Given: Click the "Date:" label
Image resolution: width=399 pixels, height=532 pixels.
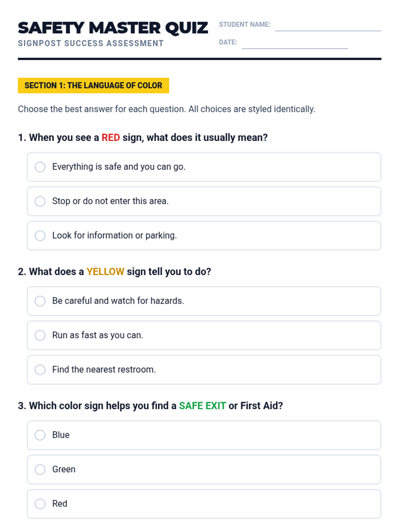Looking at the screenshot, I should pos(228,42).
